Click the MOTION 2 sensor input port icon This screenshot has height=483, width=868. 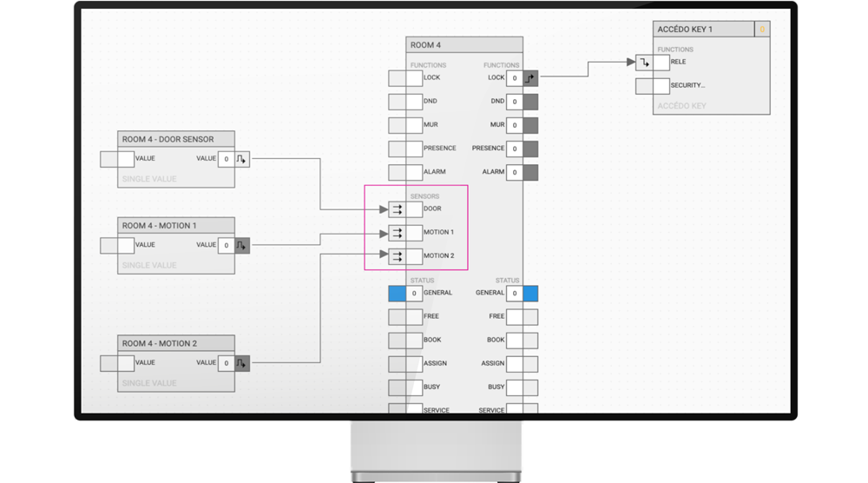coord(397,256)
